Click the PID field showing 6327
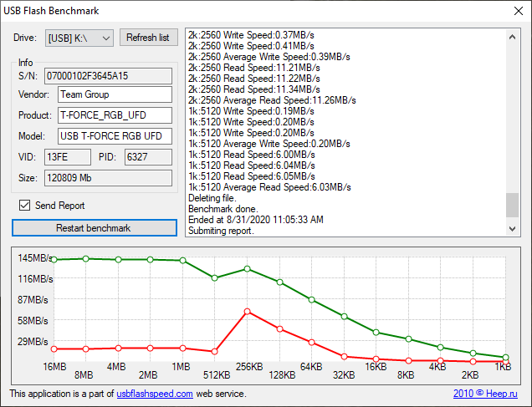 [x=148, y=157]
